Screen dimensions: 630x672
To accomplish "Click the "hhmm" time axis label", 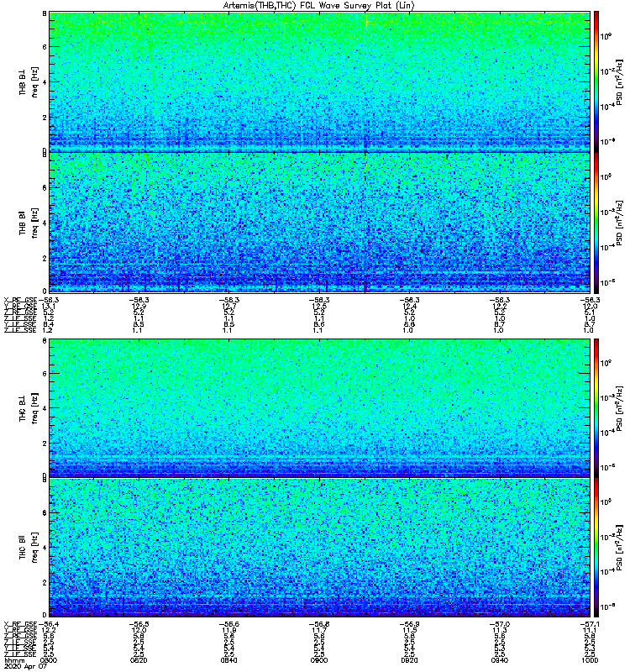I will tap(14, 660).
